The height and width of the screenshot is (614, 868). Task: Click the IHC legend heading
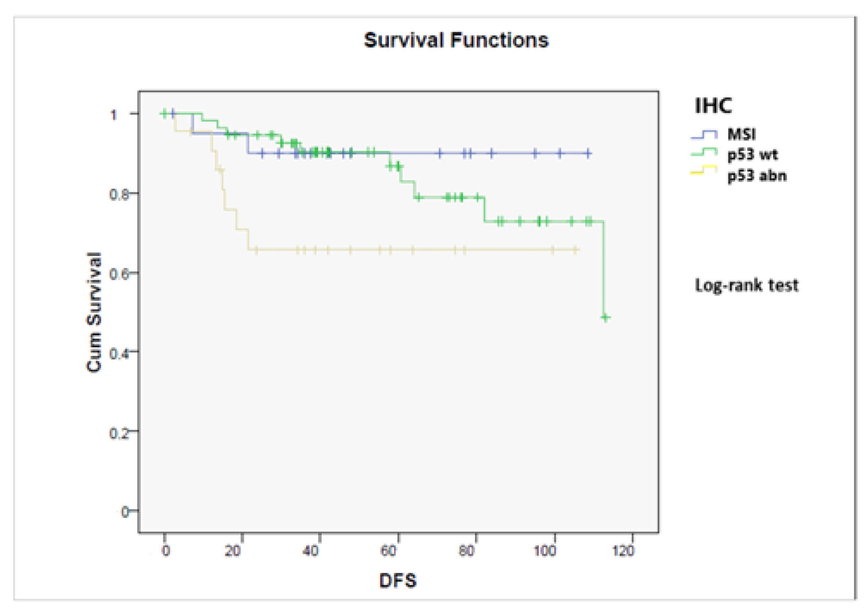point(713,105)
